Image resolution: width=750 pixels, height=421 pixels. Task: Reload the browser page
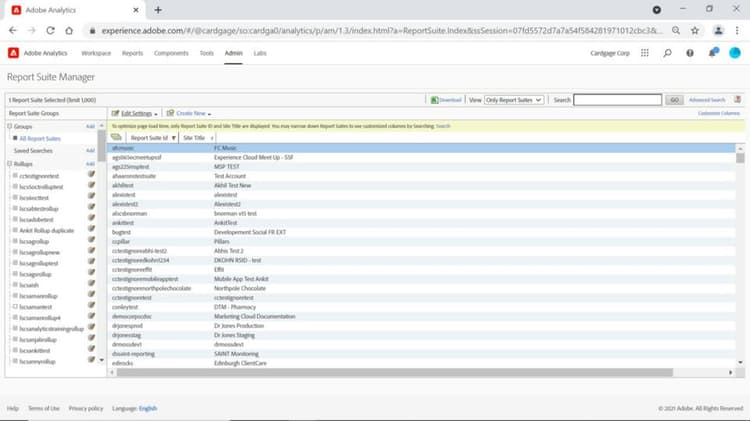(50, 31)
